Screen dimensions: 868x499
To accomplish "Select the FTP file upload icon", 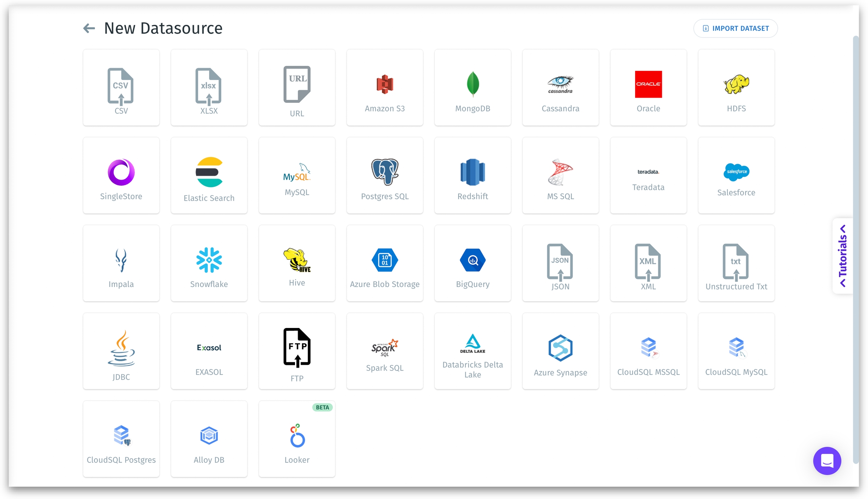I will pyautogui.click(x=297, y=347).
